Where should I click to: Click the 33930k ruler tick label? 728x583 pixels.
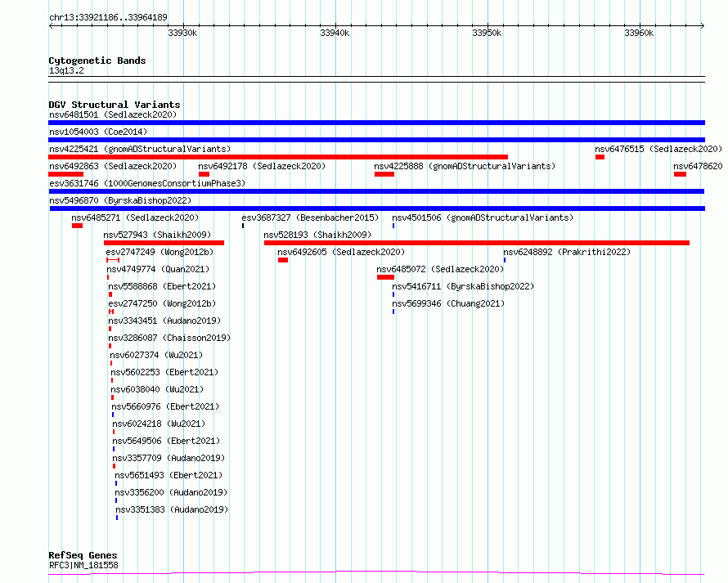point(182,33)
